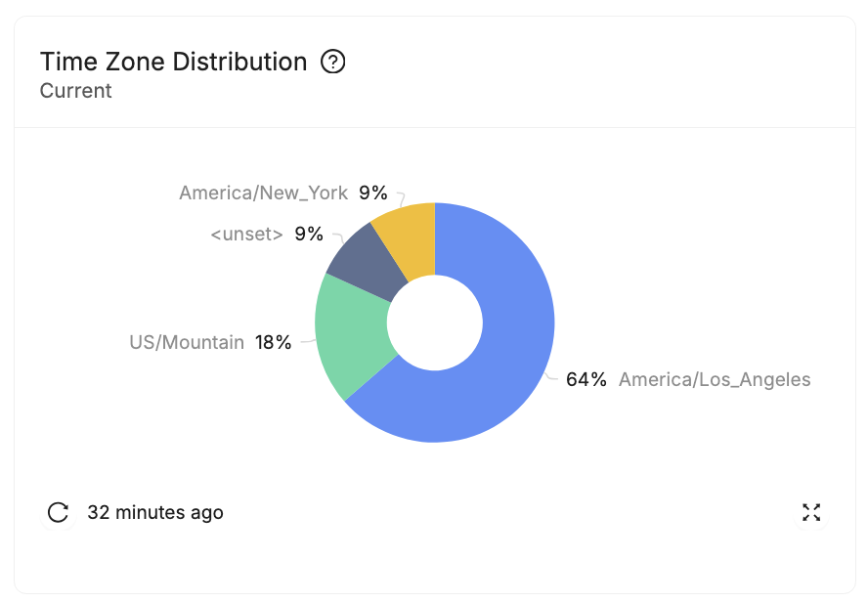The width and height of the screenshot is (868, 602).
Task: Click the gray <unset> slice
Action: [x=360, y=259]
